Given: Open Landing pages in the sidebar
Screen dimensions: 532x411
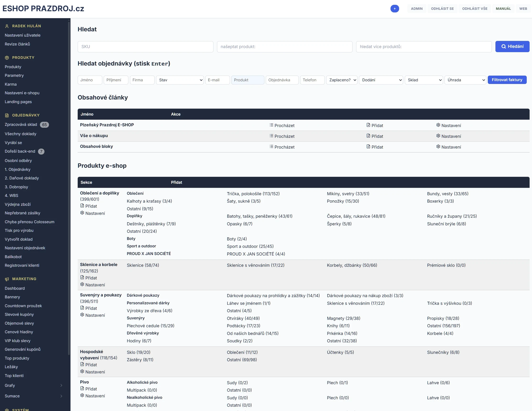Looking at the screenshot, I should (x=18, y=102).
